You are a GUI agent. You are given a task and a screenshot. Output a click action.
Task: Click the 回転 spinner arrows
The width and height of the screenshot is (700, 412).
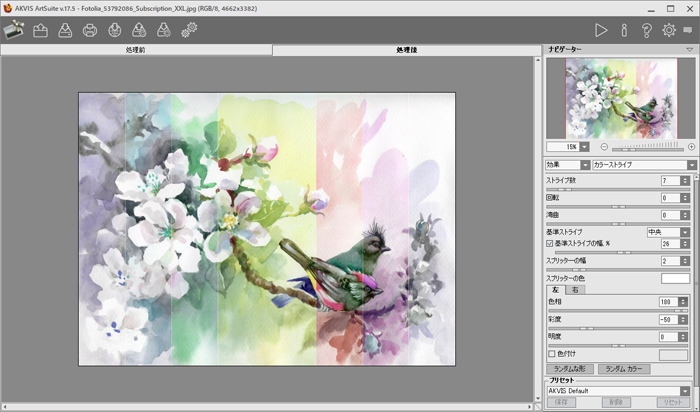(x=685, y=198)
